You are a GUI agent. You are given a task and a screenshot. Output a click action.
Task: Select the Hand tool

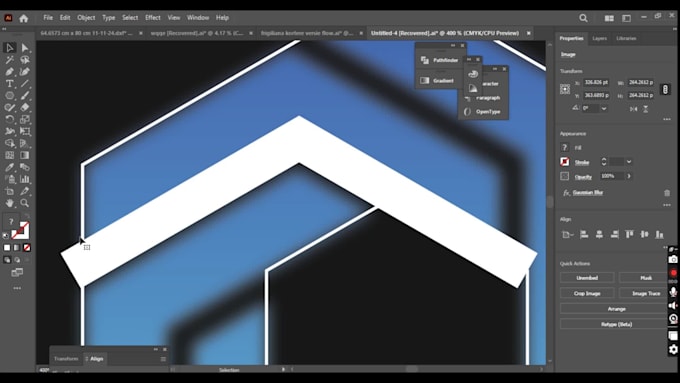[10, 203]
